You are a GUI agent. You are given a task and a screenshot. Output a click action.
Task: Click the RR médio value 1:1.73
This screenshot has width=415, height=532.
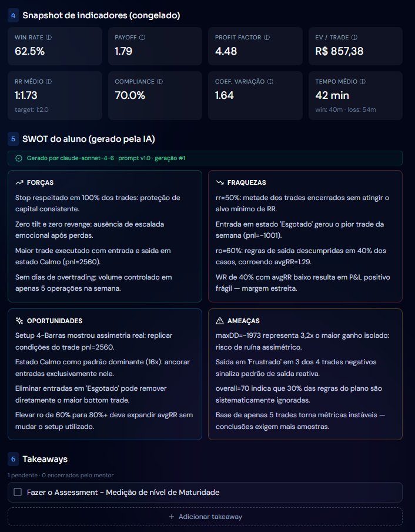click(x=26, y=95)
